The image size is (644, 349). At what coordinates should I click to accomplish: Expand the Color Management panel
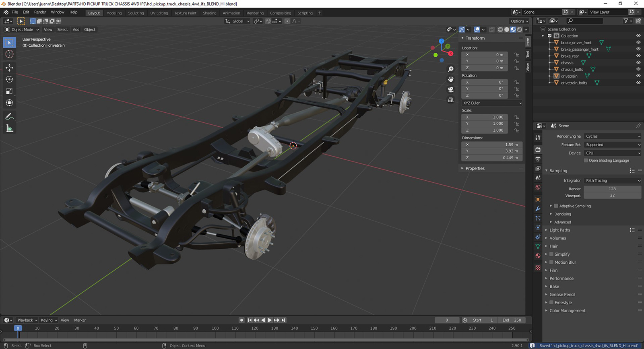(567, 310)
